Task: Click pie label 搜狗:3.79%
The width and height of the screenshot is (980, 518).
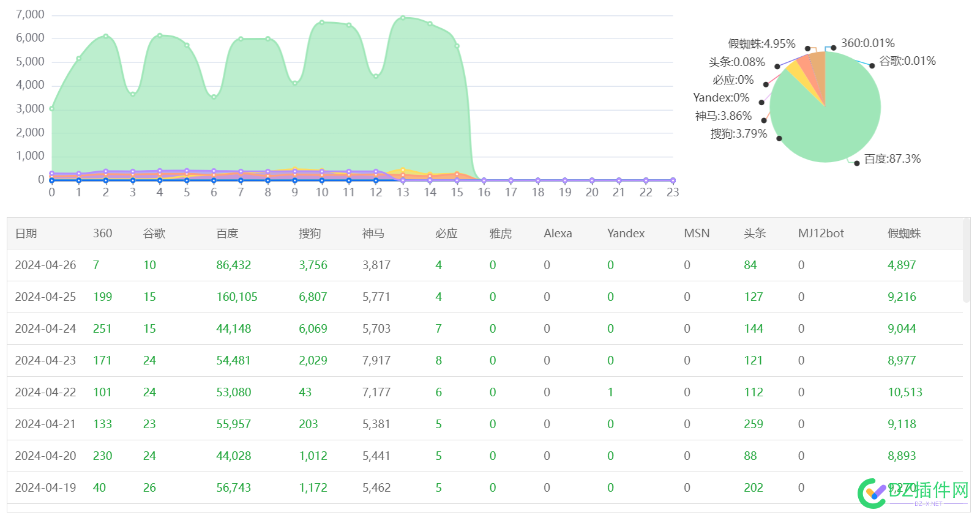Action: tap(738, 134)
